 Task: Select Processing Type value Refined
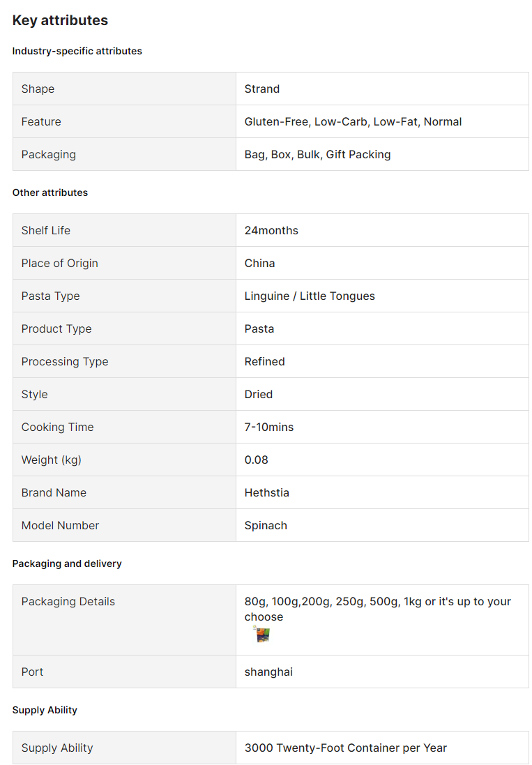click(264, 361)
